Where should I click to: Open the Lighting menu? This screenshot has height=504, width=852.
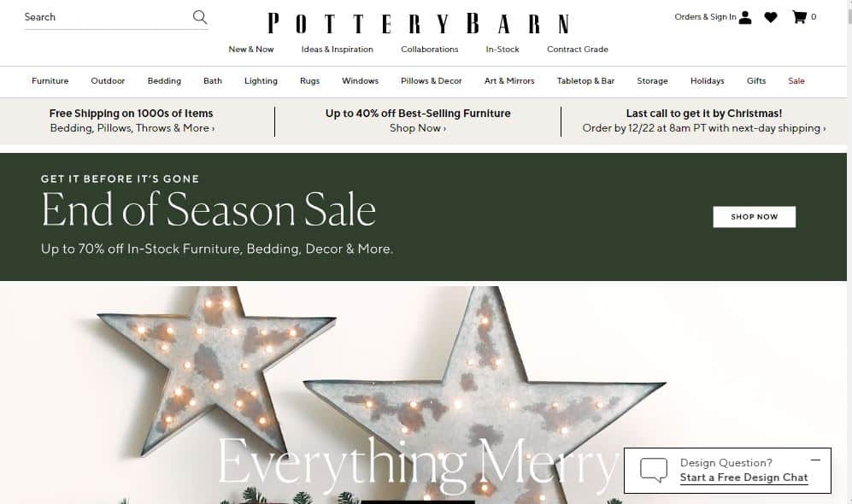coord(261,81)
